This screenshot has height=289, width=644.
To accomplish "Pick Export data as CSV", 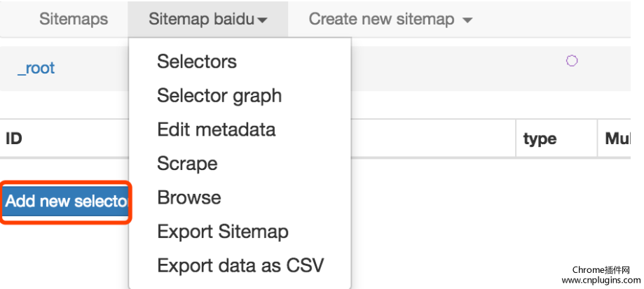I will (240, 266).
